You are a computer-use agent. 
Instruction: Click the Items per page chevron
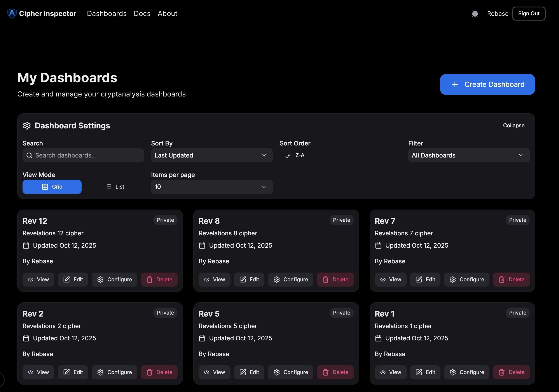coord(264,187)
